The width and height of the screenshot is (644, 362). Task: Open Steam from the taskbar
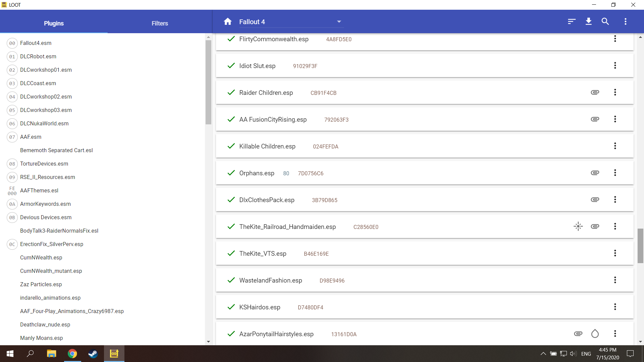click(x=93, y=354)
